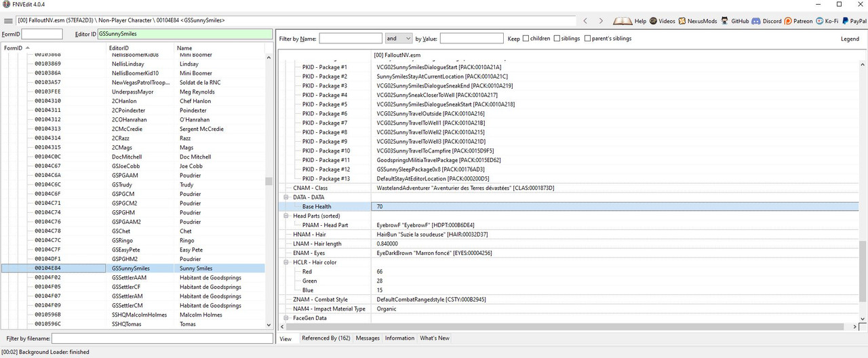Open the What's New tab

[x=435, y=338]
